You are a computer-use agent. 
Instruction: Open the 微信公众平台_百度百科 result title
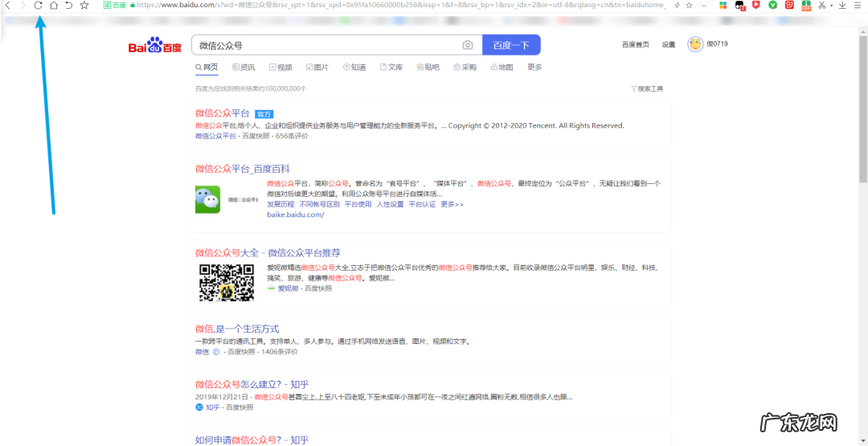pyautogui.click(x=243, y=169)
